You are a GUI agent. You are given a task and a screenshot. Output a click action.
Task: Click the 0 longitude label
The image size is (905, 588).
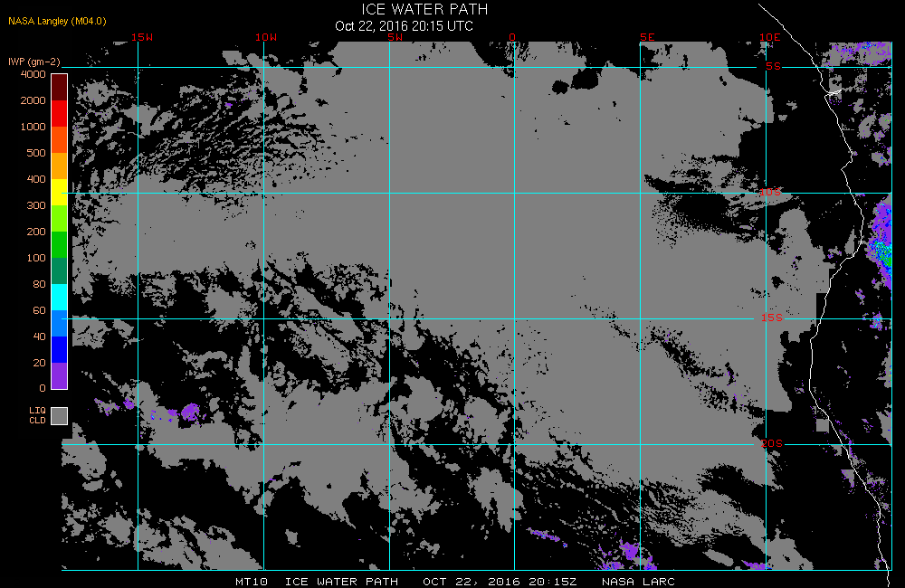pos(512,37)
